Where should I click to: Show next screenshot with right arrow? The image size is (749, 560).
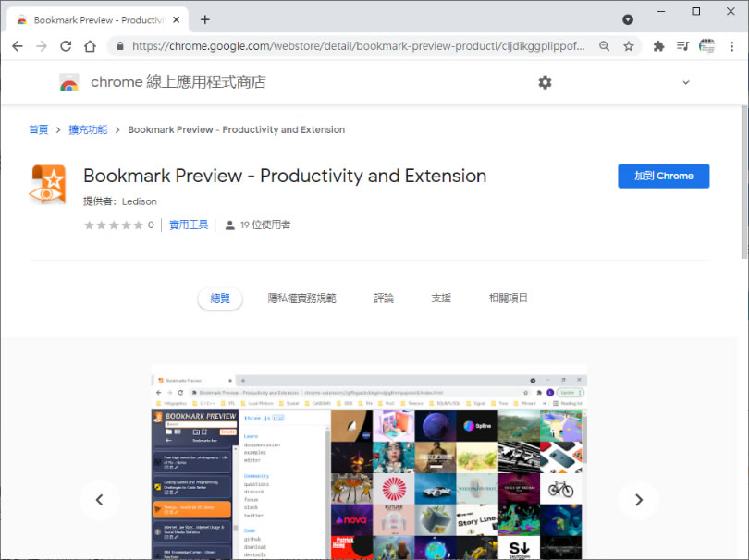point(639,500)
